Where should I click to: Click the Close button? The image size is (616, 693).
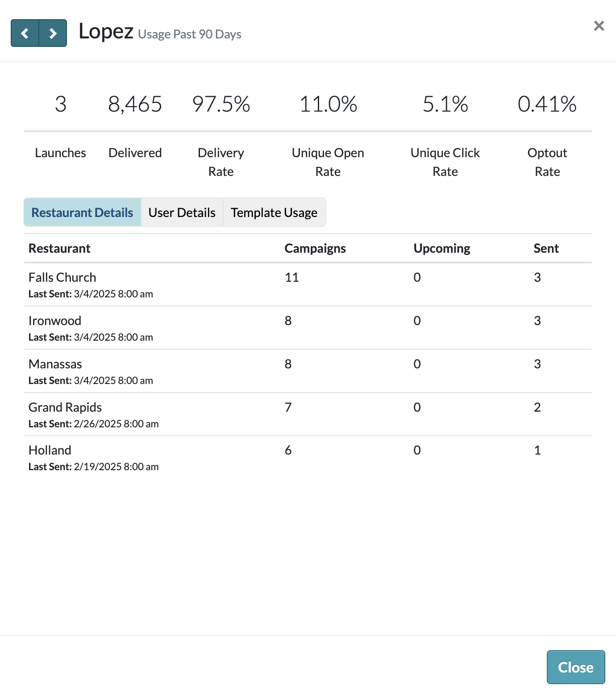576,667
